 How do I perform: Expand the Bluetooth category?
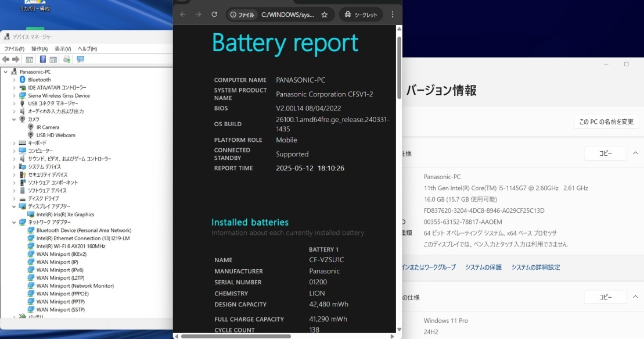(x=14, y=80)
